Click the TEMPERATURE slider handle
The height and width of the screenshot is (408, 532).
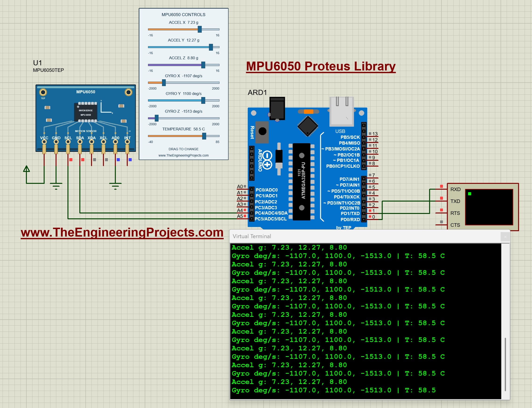click(204, 136)
